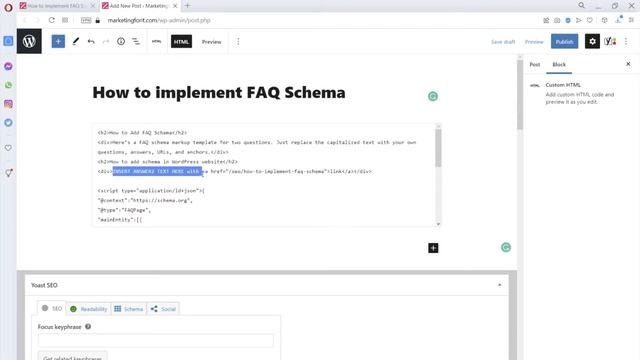This screenshot has width=640, height=360.
Task: Click the address bar URL
Action: point(159,20)
